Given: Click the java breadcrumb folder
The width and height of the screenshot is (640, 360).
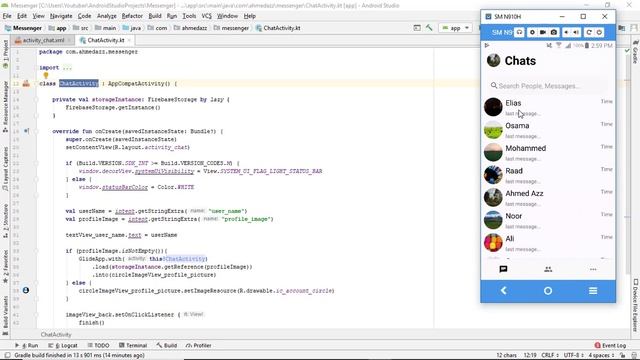Looking at the screenshot, I should click(x=131, y=28).
